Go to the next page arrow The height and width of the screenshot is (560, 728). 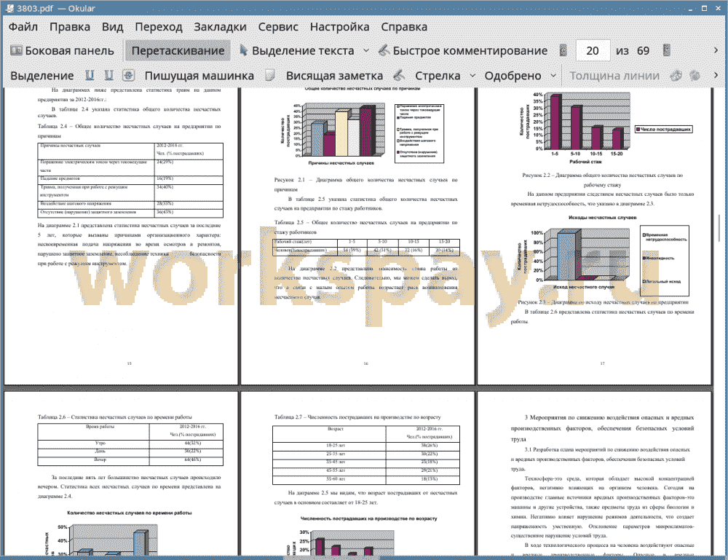click(667, 51)
